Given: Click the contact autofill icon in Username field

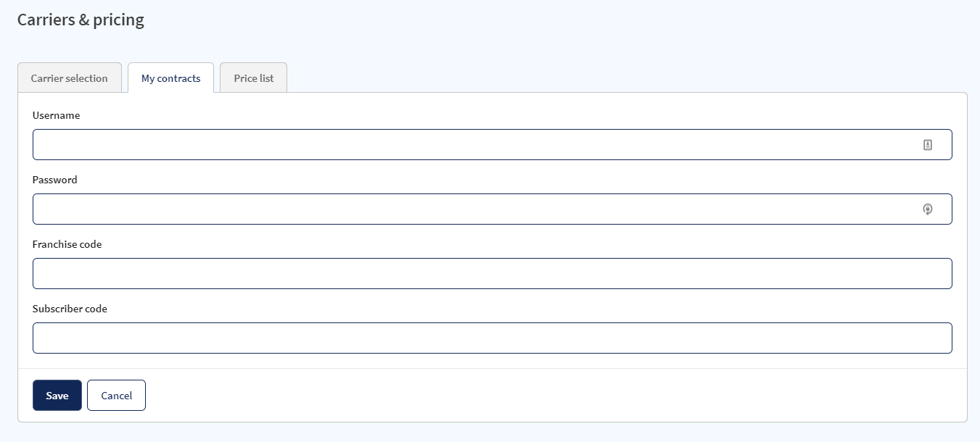Looking at the screenshot, I should pos(927,145).
